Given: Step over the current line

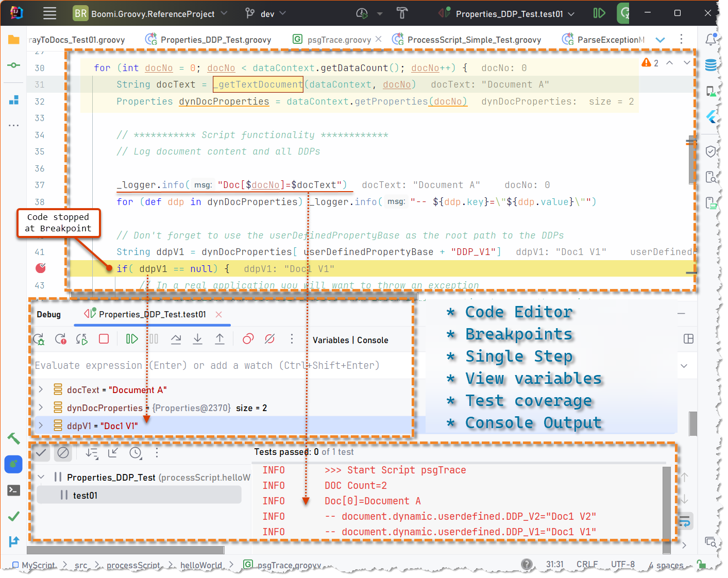Looking at the screenshot, I should [176, 339].
